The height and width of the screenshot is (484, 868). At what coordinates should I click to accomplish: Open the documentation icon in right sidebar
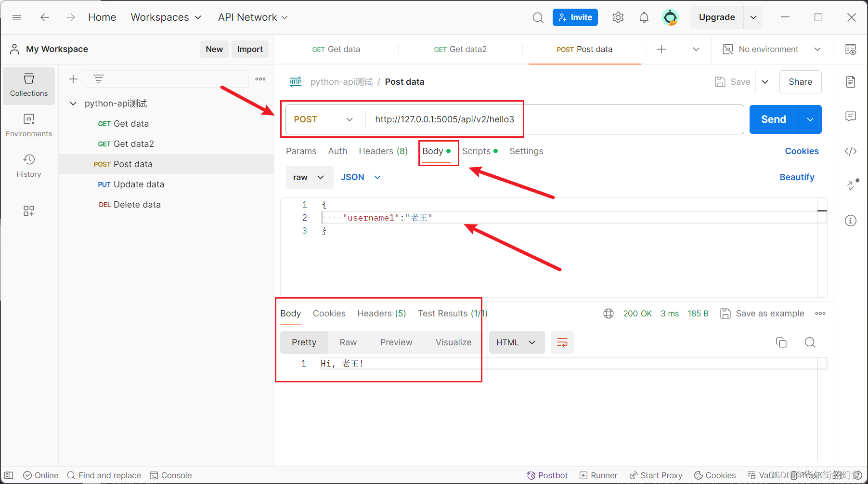[x=851, y=82]
